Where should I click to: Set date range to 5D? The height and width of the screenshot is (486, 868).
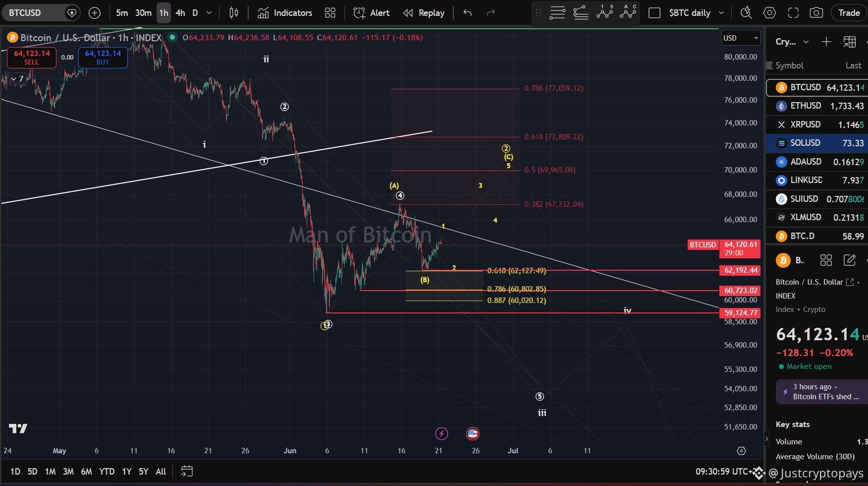click(32, 472)
